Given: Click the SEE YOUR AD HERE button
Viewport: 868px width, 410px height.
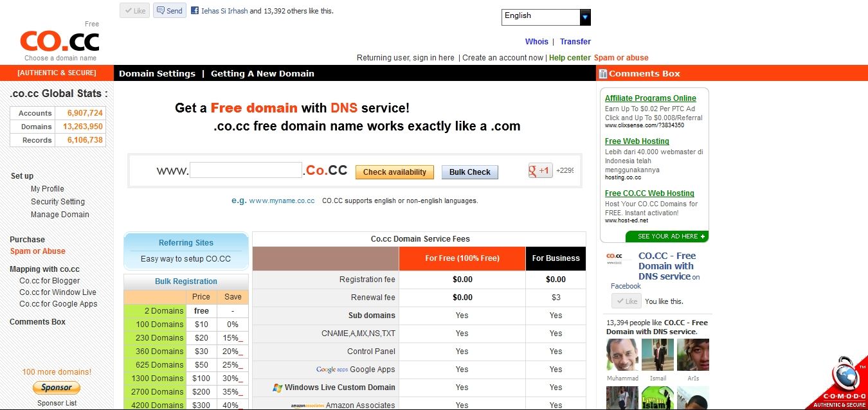Looking at the screenshot, I should (667, 236).
